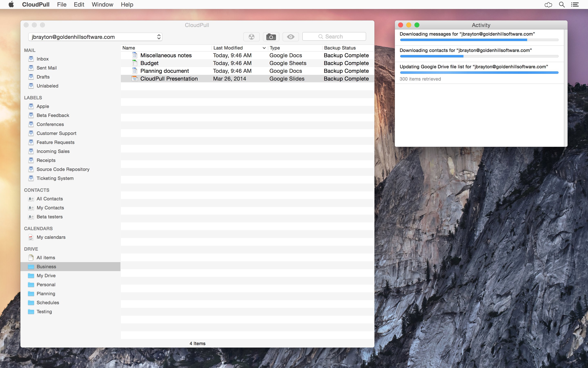The height and width of the screenshot is (368, 588).
Task: Click the Apple label icon in sidebar
Action: tap(31, 106)
